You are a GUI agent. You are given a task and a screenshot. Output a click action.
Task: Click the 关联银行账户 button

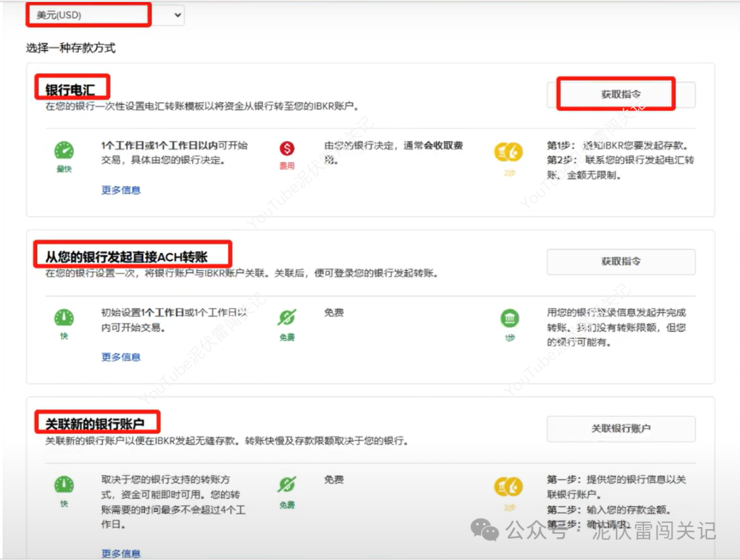(x=621, y=428)
